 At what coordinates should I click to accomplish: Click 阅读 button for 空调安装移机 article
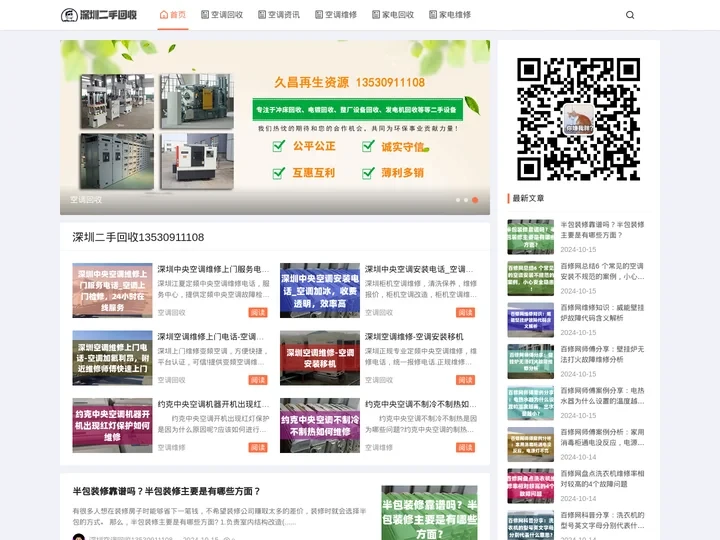(x=465, y=380)
